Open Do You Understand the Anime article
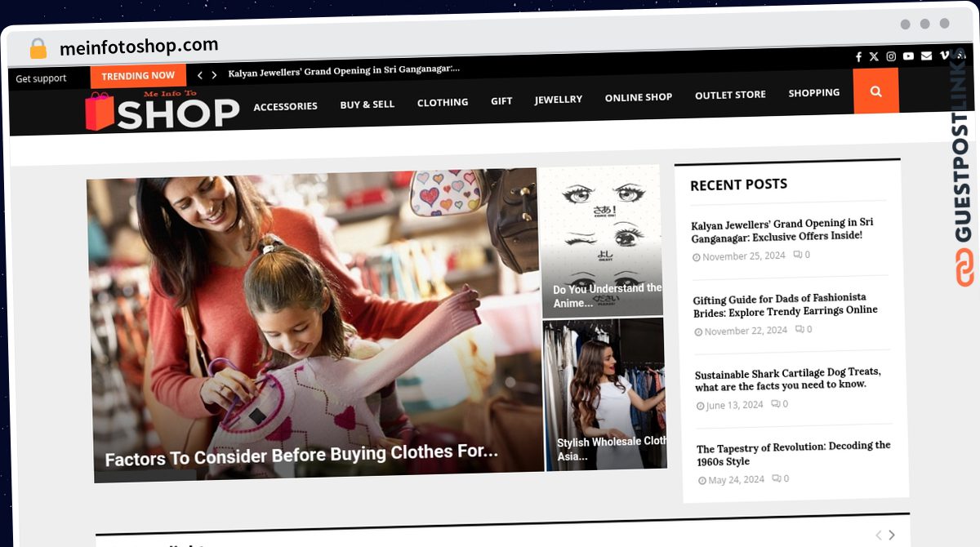The image size is (980, 547). pos(608,296)
